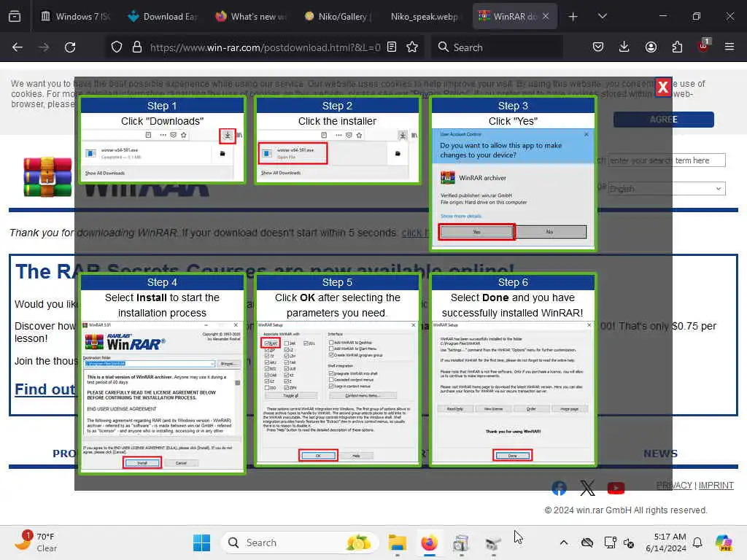Click site search term field

point(666,160)
